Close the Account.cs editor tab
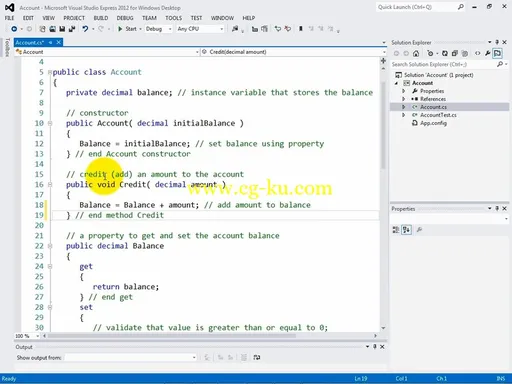This screenshot has width=512, height=384. tap(59, 42)
